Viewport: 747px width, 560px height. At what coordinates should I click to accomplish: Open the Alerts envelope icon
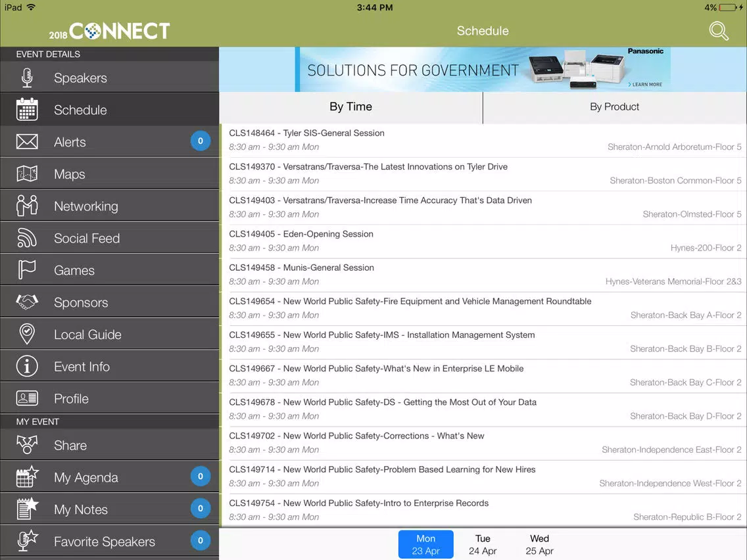[x=27, y=142]
